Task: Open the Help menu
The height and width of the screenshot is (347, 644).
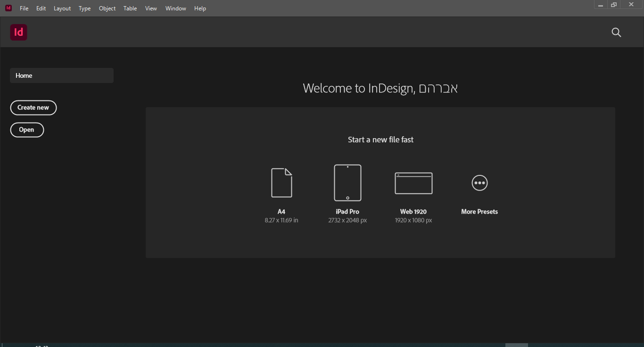Action: (x=200, y=8)
